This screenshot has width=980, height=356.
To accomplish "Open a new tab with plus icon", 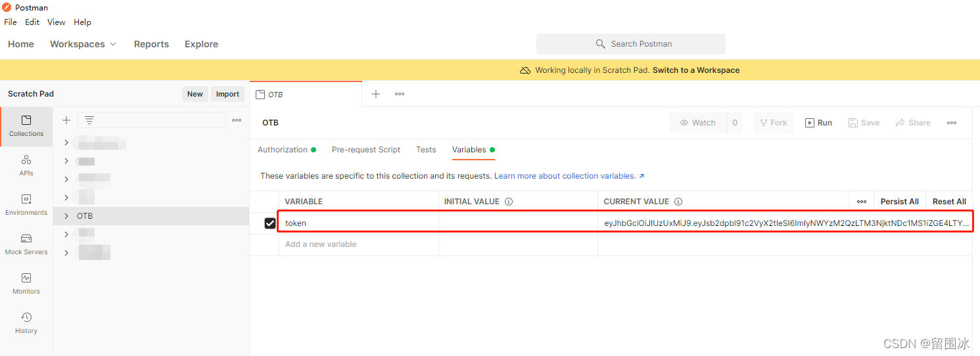I will tap(376, 94).
